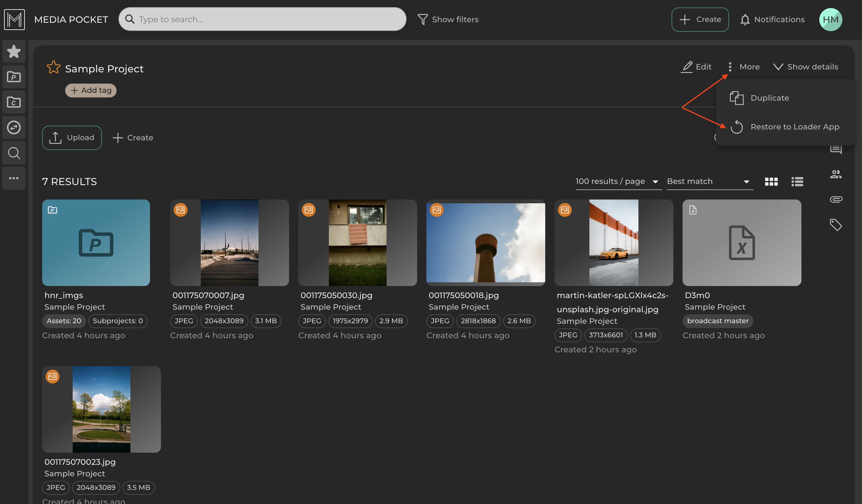Open the Favorites star in sidebar
The height and width of the screenshot is (504, 862).
[x=14, y=52]
